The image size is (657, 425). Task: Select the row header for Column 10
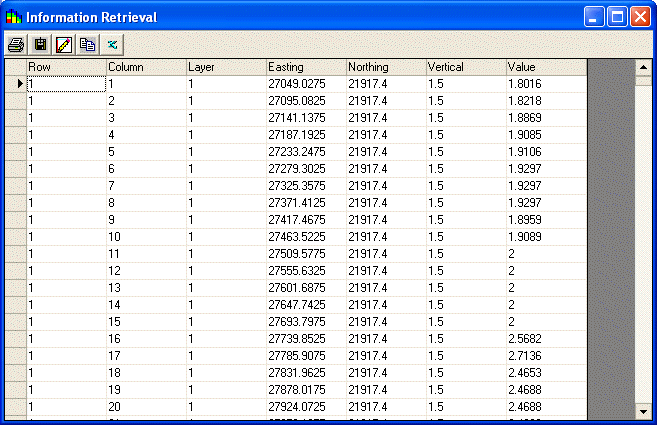tap(16, 237)
